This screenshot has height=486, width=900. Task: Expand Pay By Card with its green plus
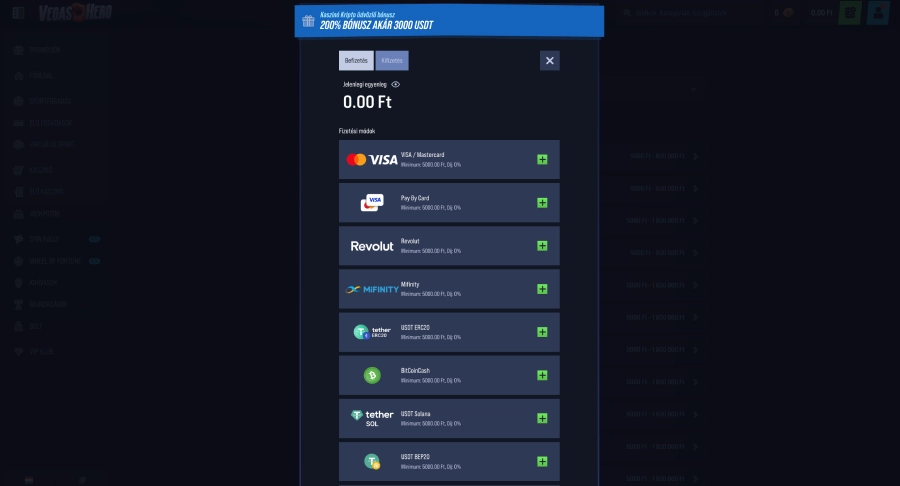coord(542,203)
